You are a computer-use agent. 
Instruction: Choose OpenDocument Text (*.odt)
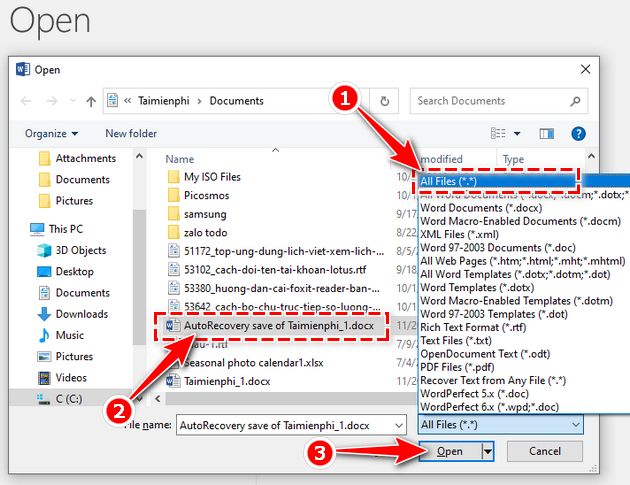(524, 354)
